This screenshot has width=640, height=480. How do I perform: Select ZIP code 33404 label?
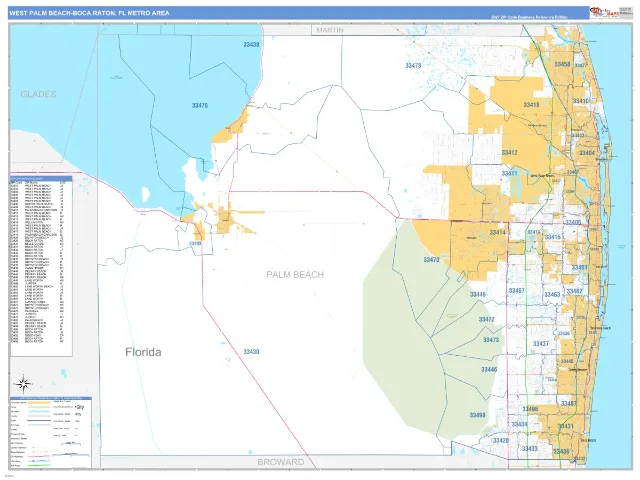pyautogui.click(x=587, y=153)
